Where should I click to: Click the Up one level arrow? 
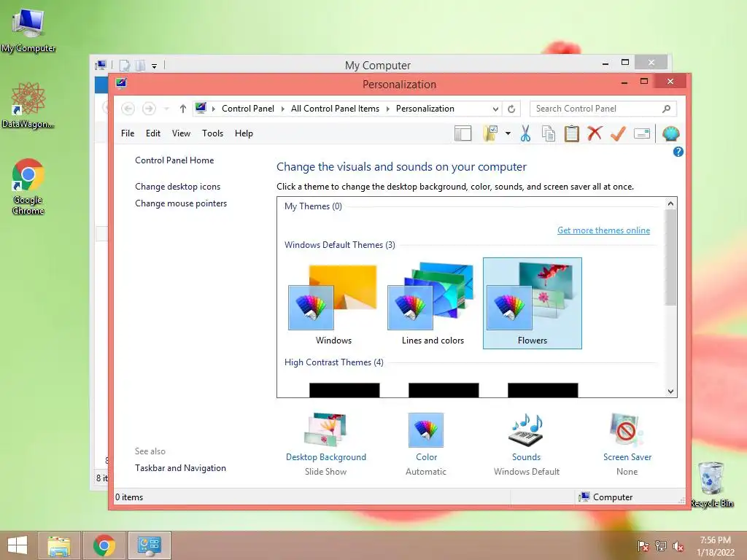[183, 109]
